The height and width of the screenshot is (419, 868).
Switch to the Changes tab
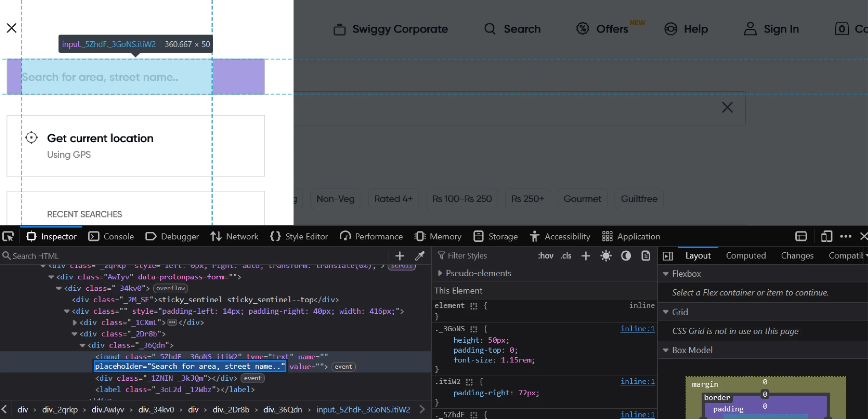tap(797, 255)
